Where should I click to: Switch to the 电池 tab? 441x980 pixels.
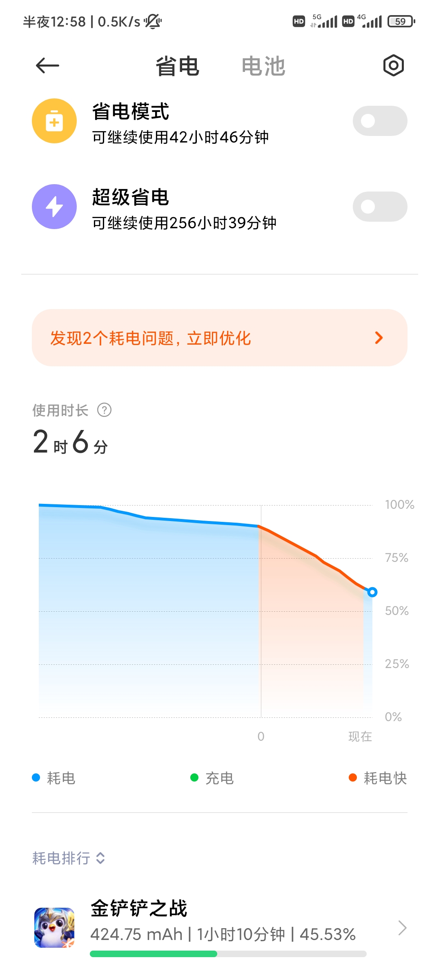click(x=263, y=66)
